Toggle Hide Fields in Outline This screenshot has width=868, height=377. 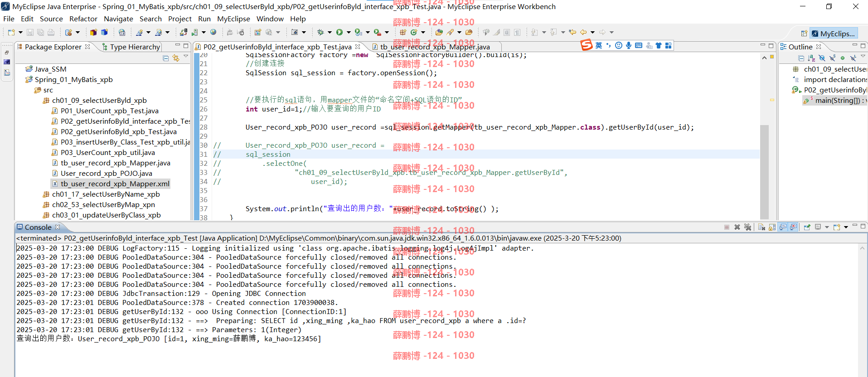pos(822,58)
